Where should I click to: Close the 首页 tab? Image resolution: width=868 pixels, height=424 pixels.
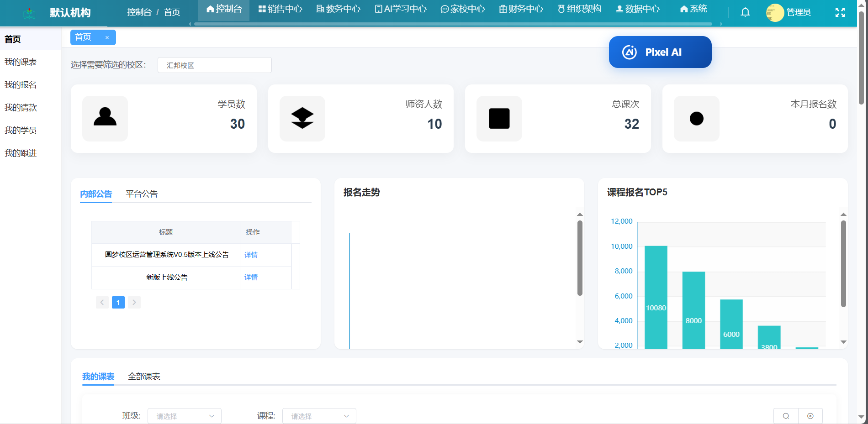coord(107,38)
